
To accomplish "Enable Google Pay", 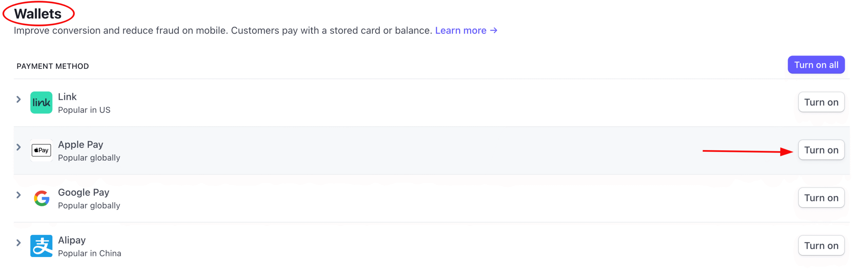I will point(821,198).
